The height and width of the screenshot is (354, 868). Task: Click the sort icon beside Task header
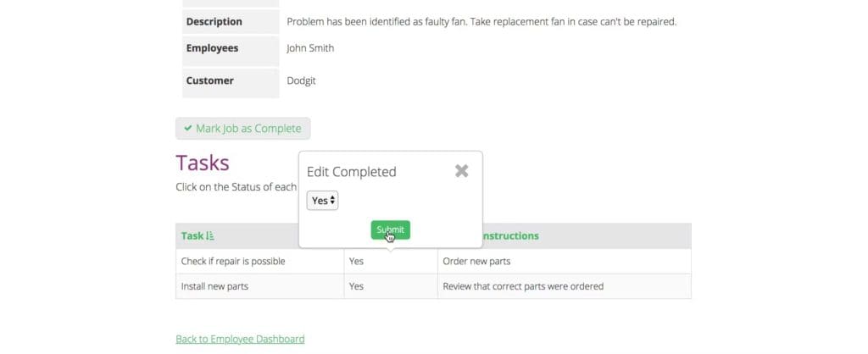[210, 235]
